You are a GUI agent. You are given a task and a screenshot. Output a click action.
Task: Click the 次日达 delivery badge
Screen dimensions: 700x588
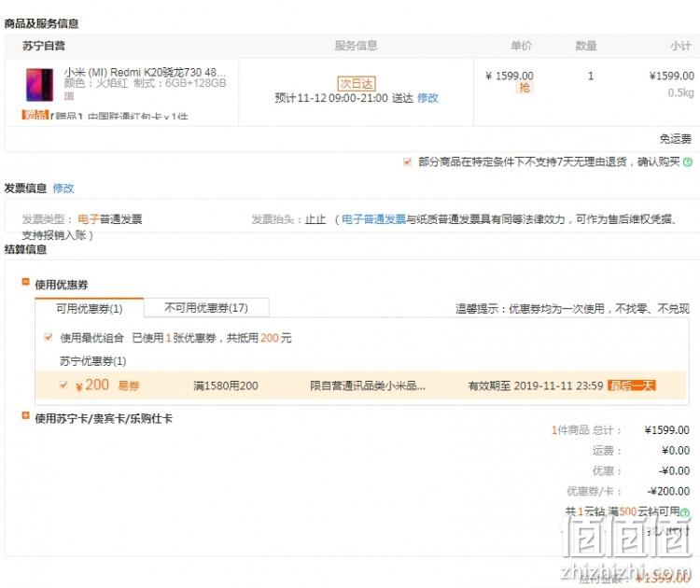click(x=357, y=83)
